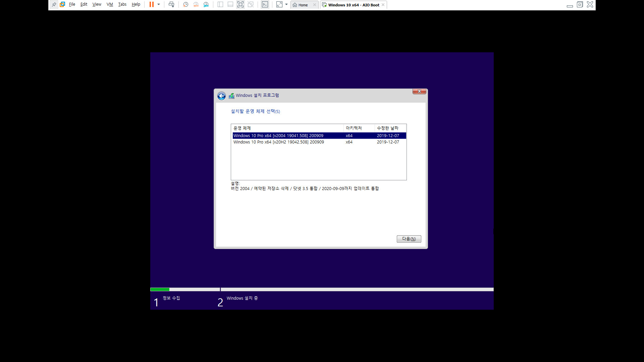Click the Windows 설치 중 step label
The height and width of the screenshot is (362, 644).
pyautogui.click(x=242, y=298)
